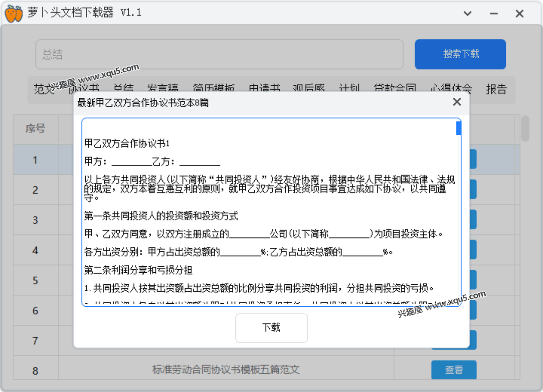Open the 心得体会 category tab
The image size is (543, 392).
(451, 89)
